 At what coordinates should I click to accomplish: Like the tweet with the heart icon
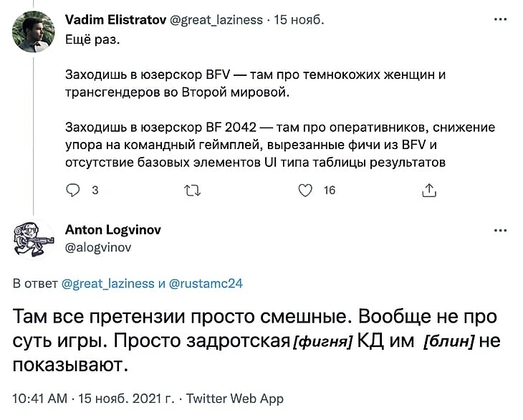[306, 190]
